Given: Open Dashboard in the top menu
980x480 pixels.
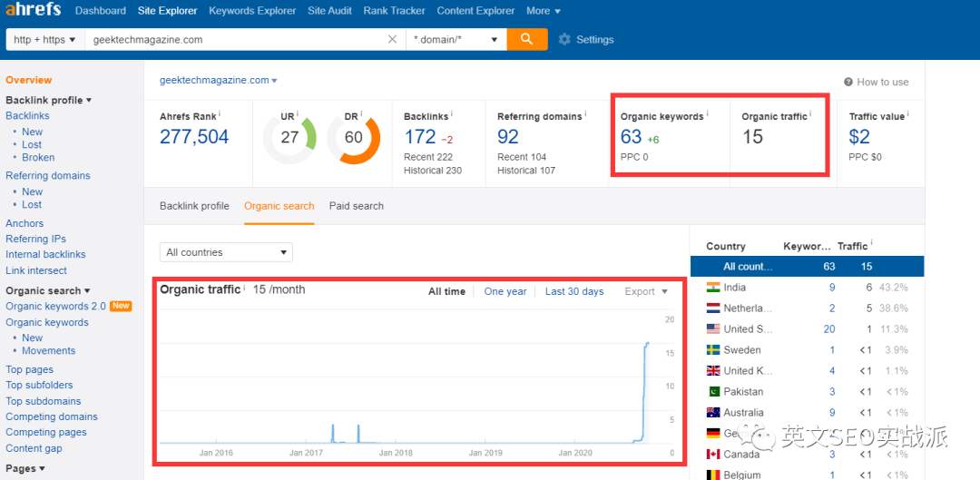Looking at the screenshot, I should click(101, 11).
